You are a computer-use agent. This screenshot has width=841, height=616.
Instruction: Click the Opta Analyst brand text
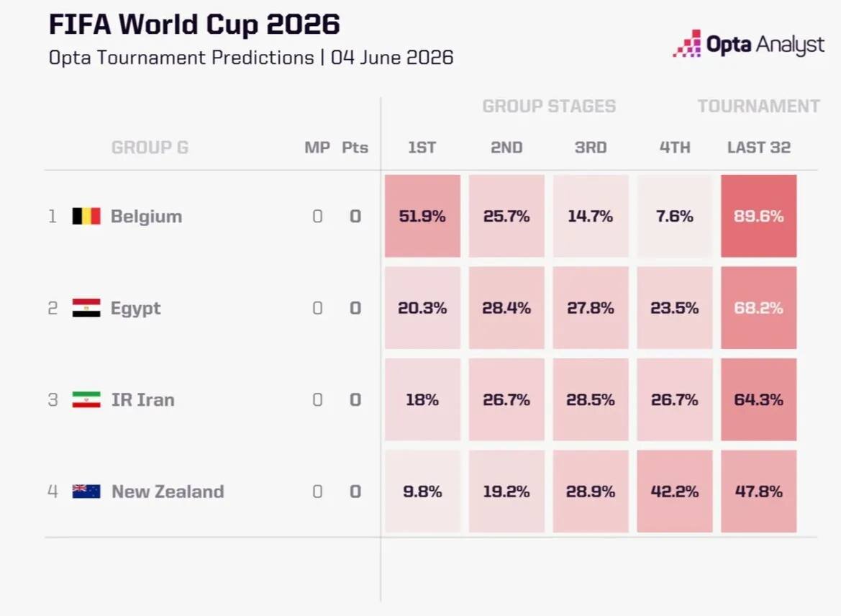pos(765,45)
